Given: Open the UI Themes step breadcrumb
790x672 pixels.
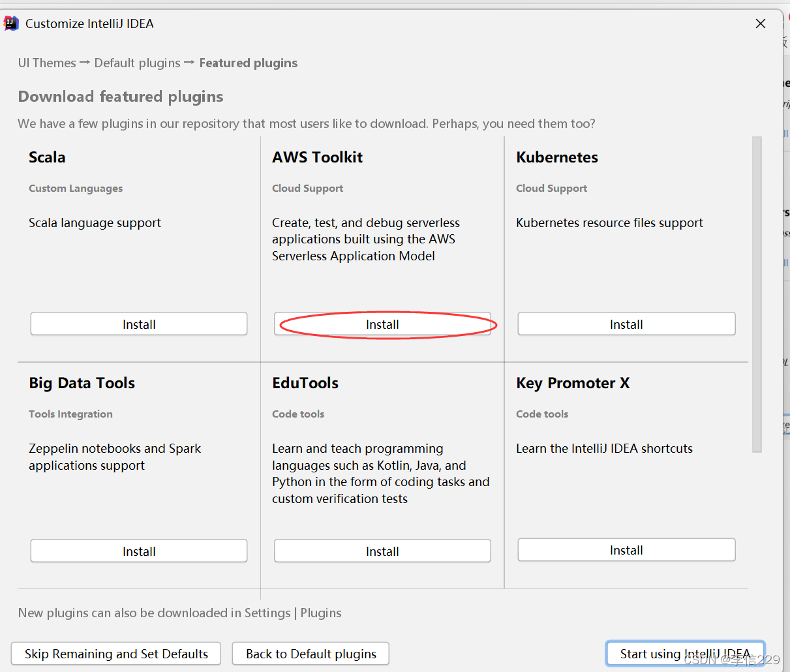Looking at the screenshot, I should pos(47,63).
